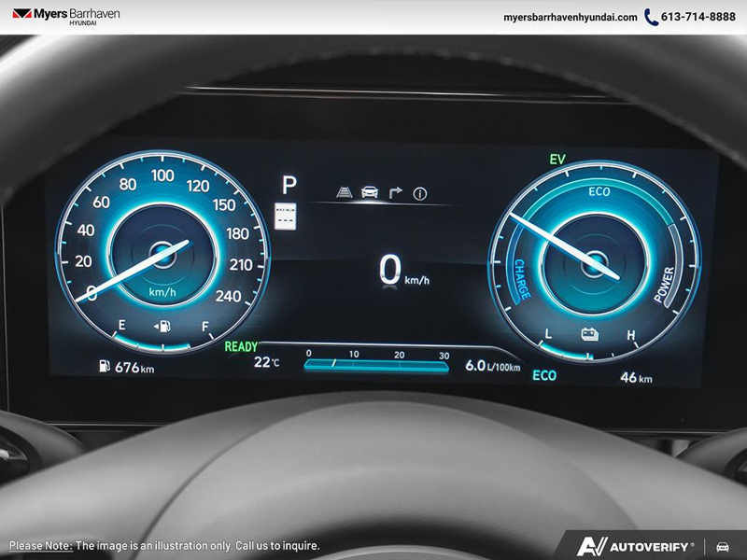Viewport: 747px width, 560px height.
Task: Click the green READY indicator
Action: tap(241, 346)
